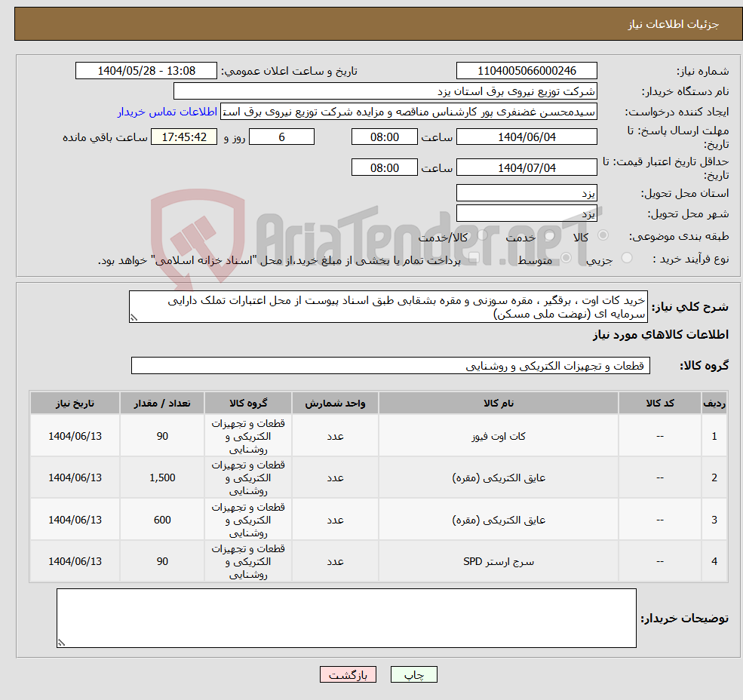743x700 pixels.
Task: Click the resize arrow icon in توضیحات خریدار box
Action: coord(62,642)
